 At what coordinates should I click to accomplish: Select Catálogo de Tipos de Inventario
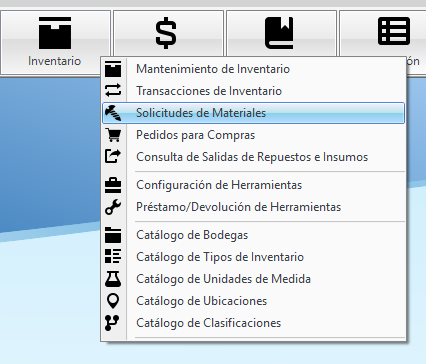coord(253,257)
